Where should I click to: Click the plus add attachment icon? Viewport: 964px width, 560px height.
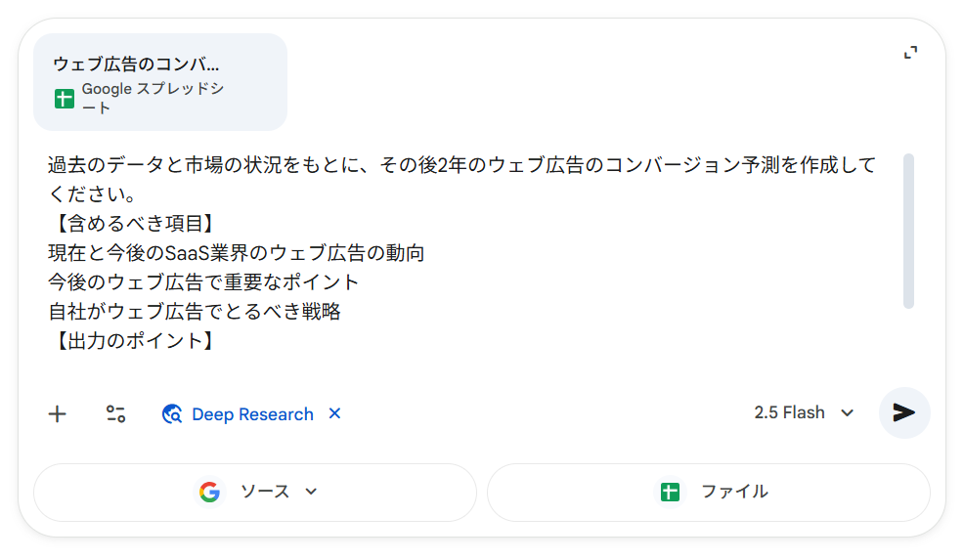[58, 413]
